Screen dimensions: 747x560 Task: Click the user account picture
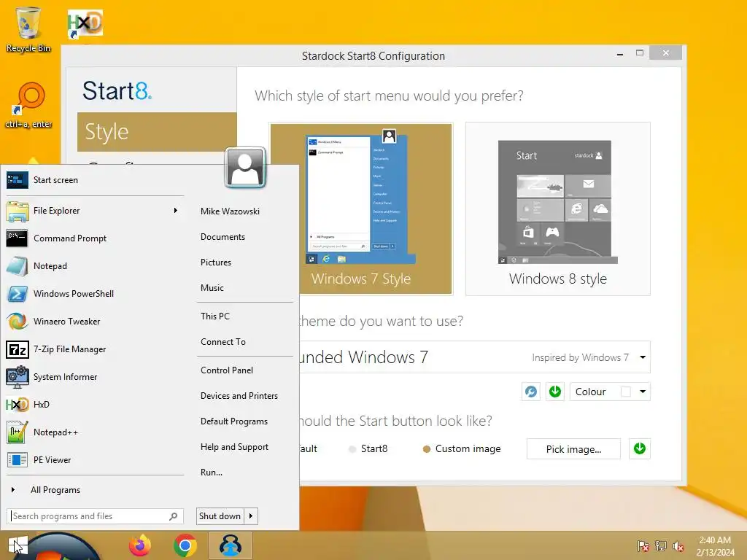[245, 167]
